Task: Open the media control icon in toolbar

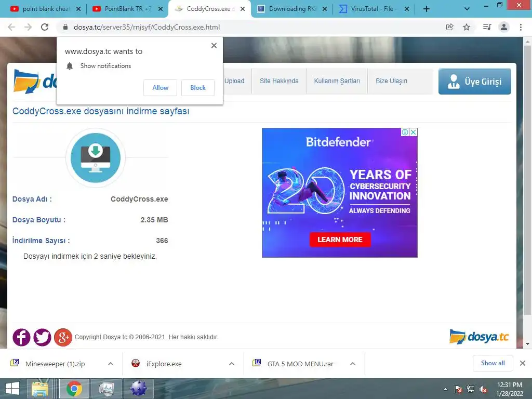Action: [x=487, y=27]
